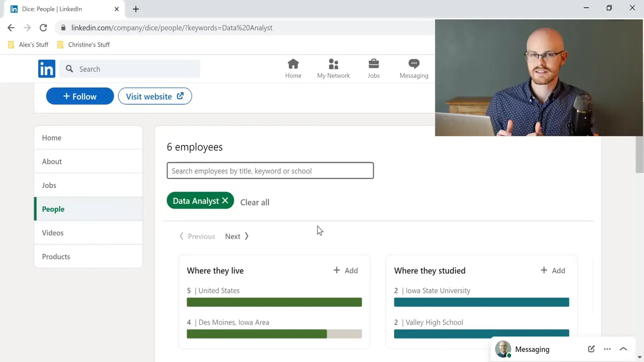
Task: Expand the Alex's Stuff bookmarks folder
Action: 28,44
